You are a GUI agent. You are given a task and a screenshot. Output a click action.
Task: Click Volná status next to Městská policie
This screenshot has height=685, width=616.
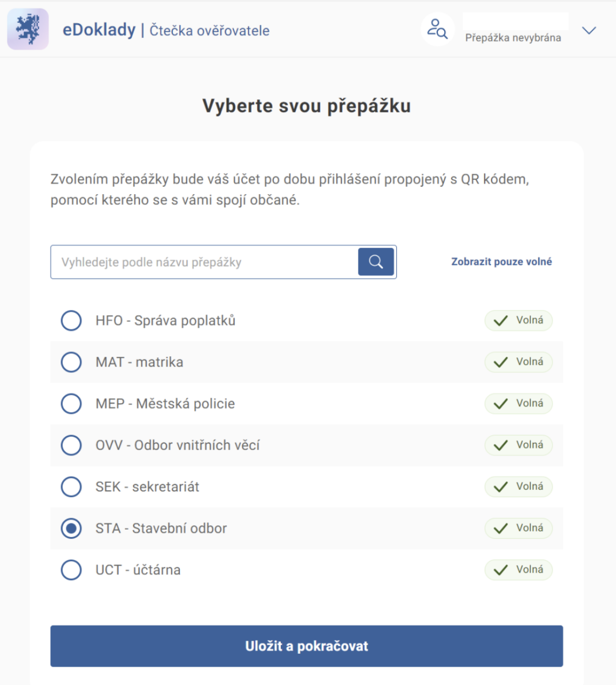pyautogui.click(x=518, y=404)
